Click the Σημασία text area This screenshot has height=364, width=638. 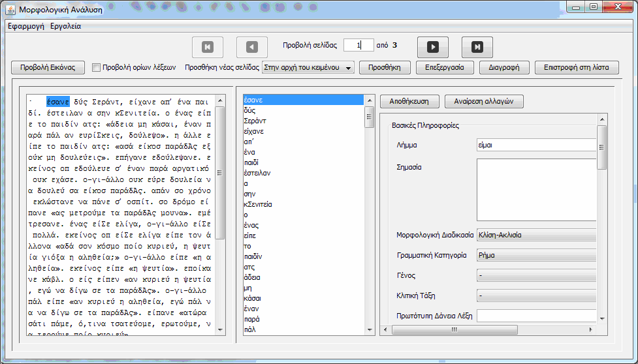536,190
